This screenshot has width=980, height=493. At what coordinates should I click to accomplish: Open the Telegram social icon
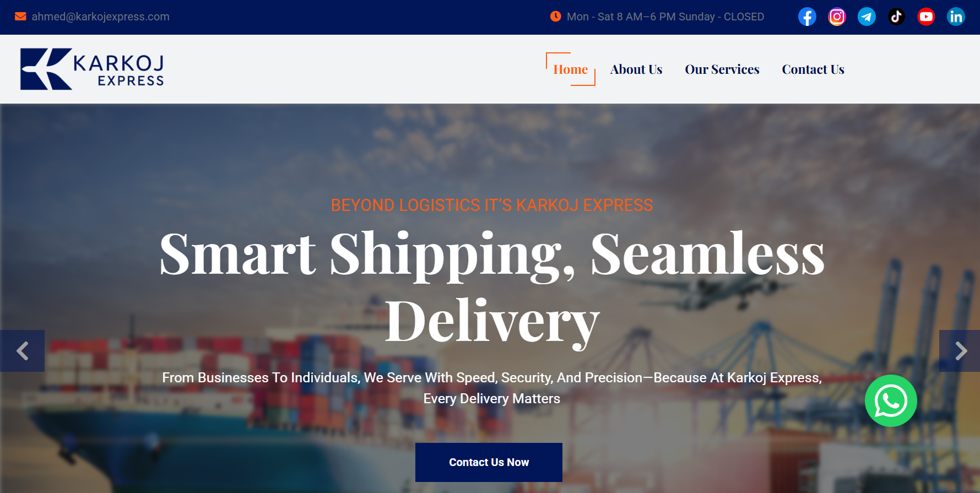coord(867,17)
